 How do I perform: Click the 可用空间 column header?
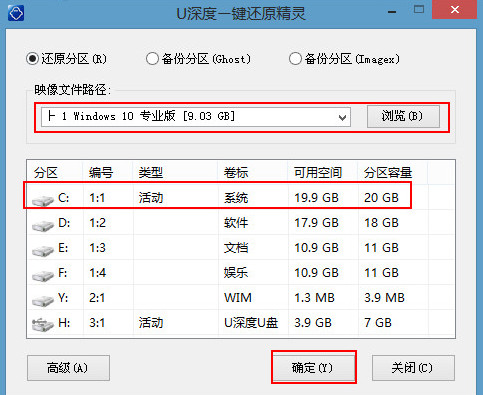pos(318,173)
